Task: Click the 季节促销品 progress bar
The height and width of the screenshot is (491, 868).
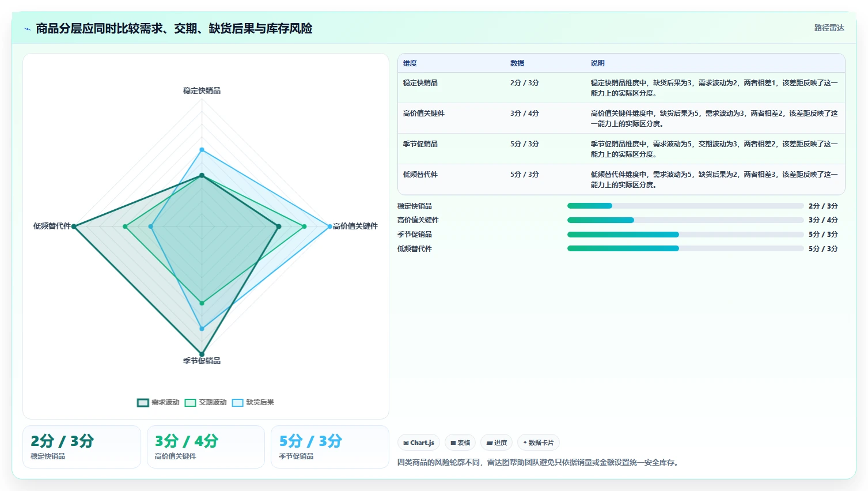Action: tap(685, 235)
